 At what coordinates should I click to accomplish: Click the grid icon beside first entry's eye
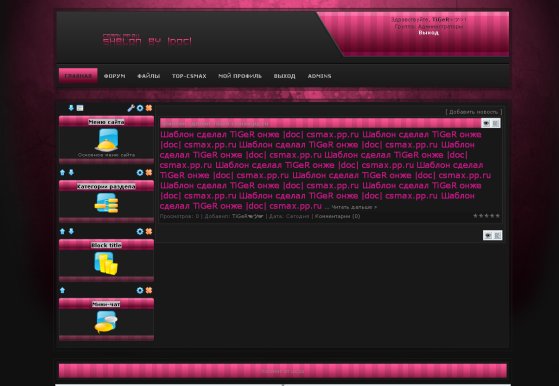(x=496, y=123)
